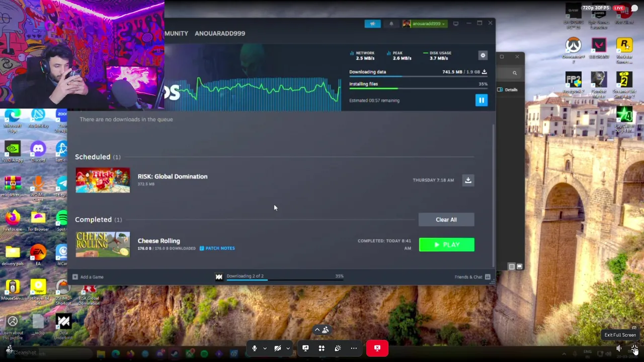This screenshot has width=644, height=362.
Task: Open Discord desktop shortcut
Action: 38,152
